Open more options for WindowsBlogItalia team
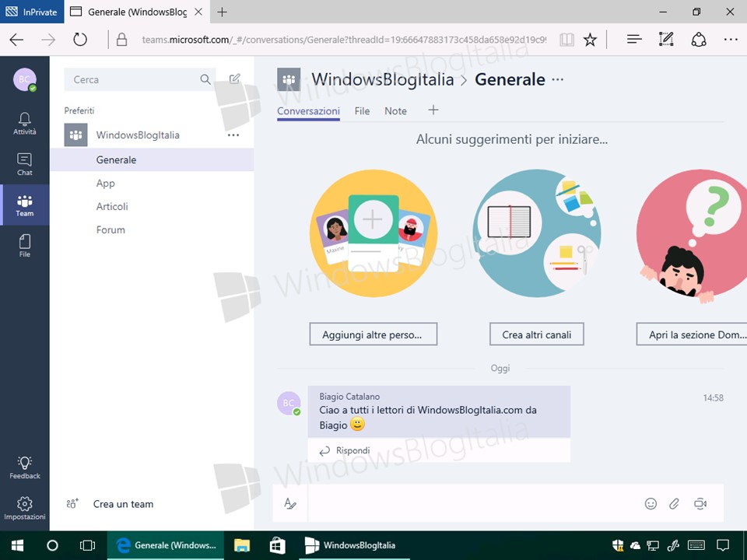The image size is (747, 560). tap(233, 135)
